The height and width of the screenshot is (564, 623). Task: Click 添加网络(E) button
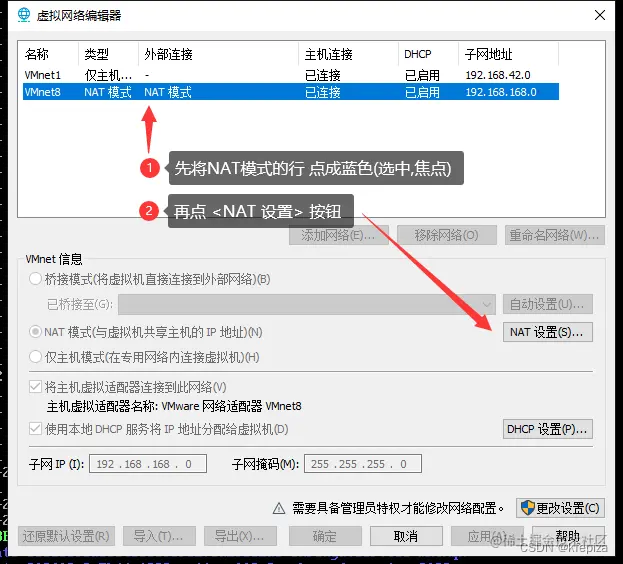[x=339, y=235]
